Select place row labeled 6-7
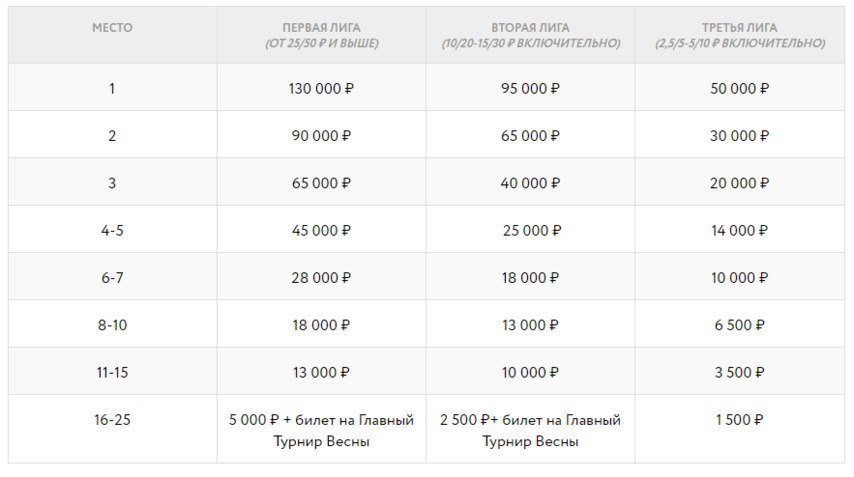Screen dimensions: 854x477 click(112, 278)
